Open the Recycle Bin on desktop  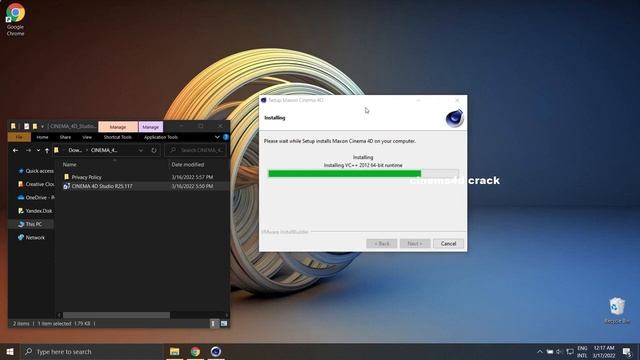[617, 311]
